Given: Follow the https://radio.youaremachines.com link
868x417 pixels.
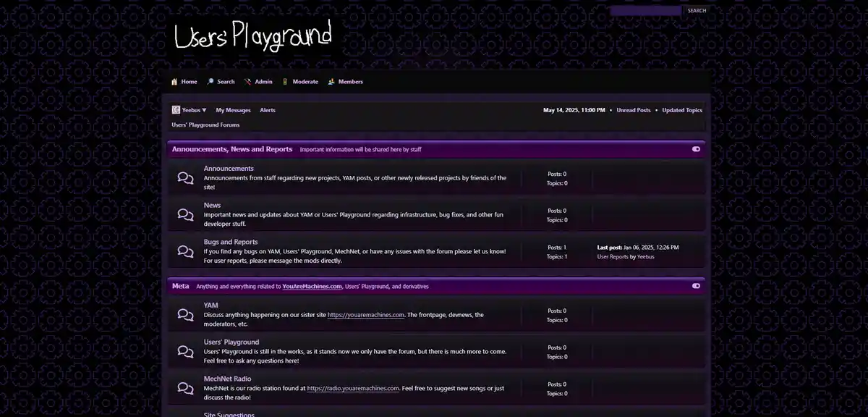Looking at the screenshot, I should [x=353, y=388].
